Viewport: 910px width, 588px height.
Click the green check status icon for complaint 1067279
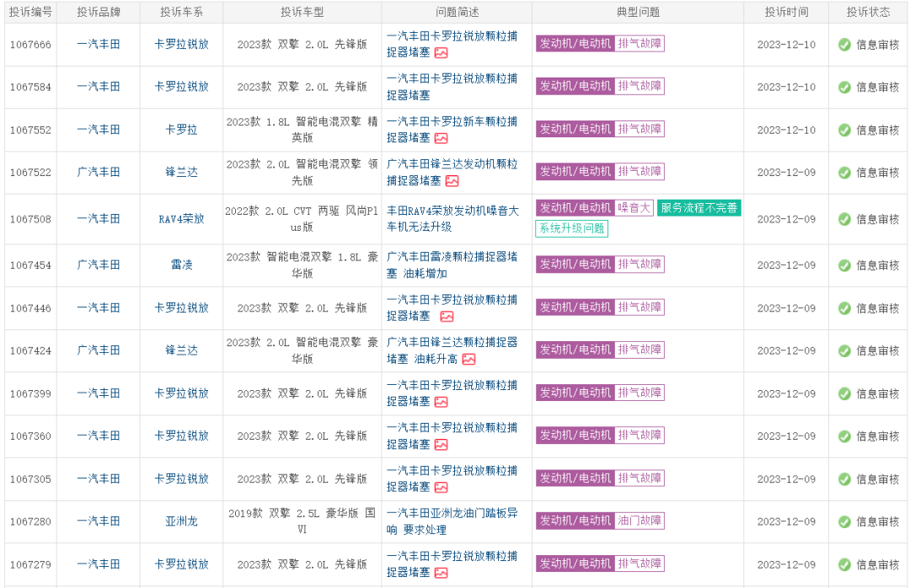click(x=844, y=564)
